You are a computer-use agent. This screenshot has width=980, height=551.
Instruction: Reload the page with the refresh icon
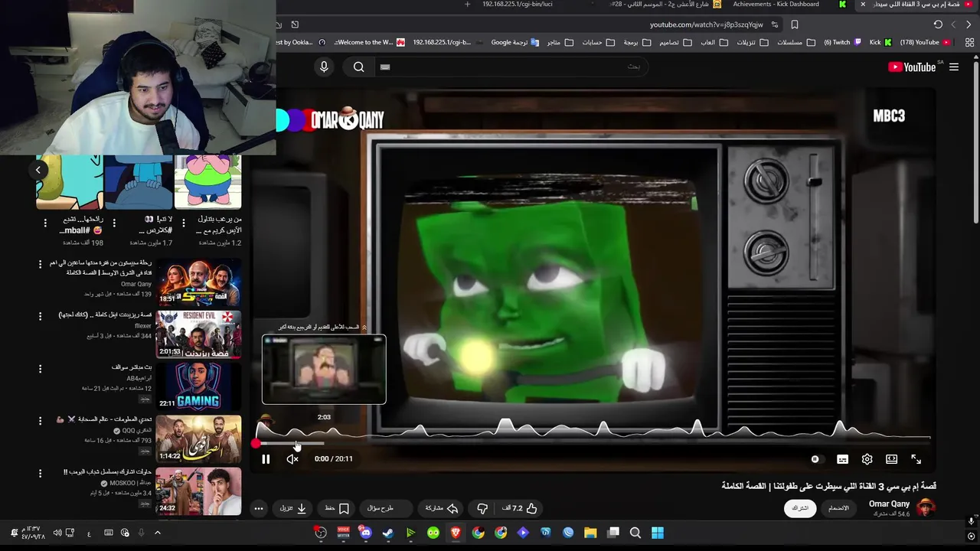[938, 24]
